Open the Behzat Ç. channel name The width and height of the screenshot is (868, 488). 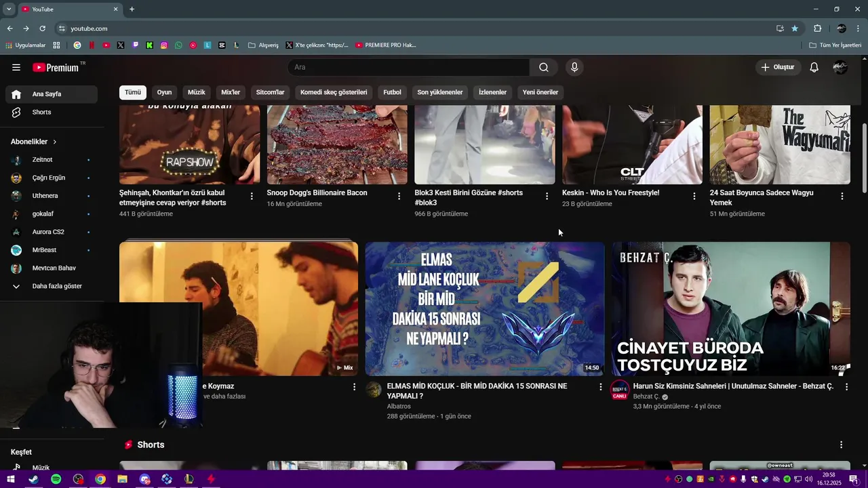[646, 396]
